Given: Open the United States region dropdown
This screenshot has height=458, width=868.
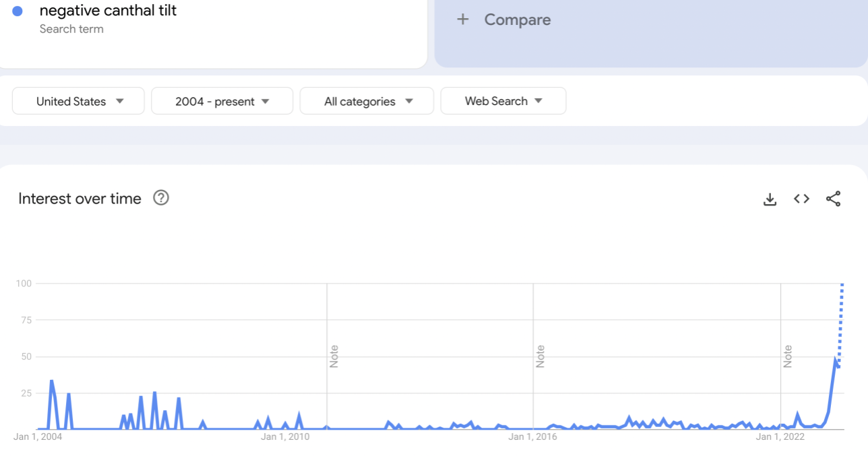Looking at the screenshot, I should 78,101.
